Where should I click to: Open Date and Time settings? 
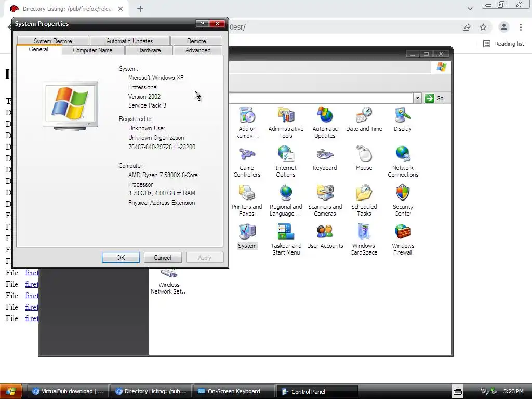[364, 119]
